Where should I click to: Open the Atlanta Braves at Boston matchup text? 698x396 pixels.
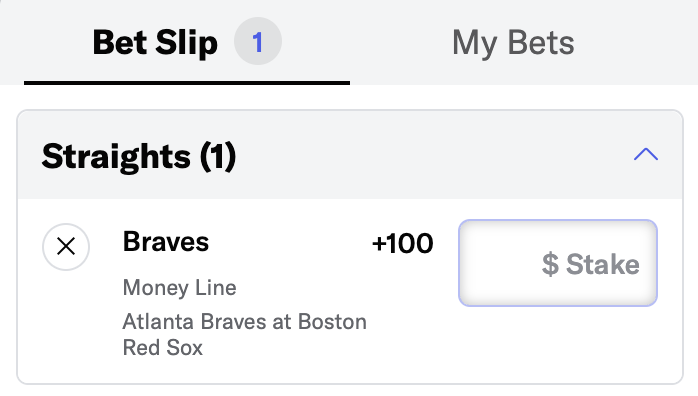pyautogui.click(x=244, y=321)
